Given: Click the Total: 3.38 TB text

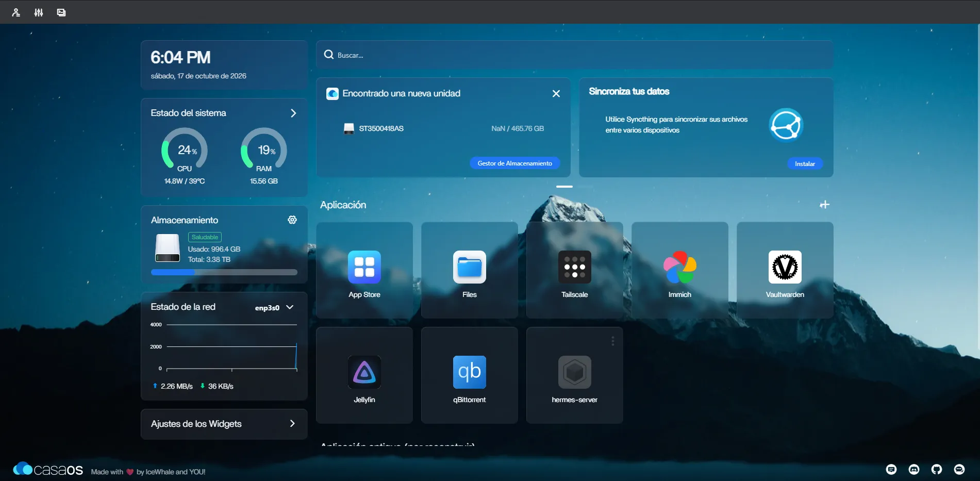Looking at the screenshot, I should coord(209,259).
